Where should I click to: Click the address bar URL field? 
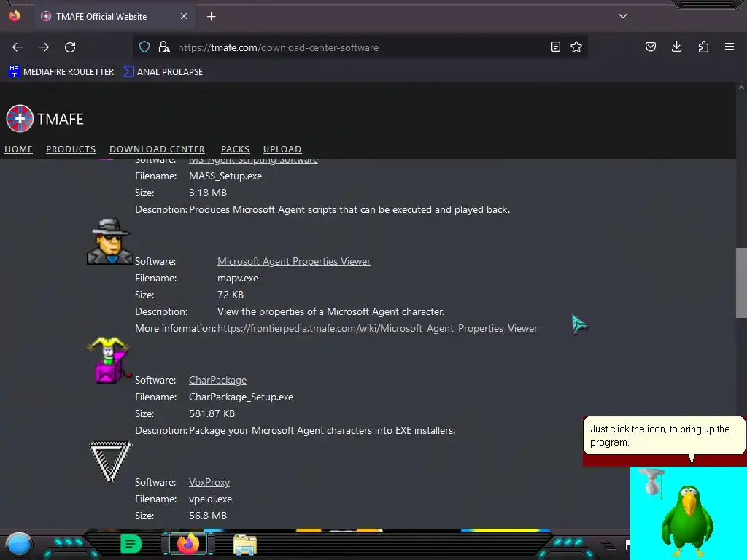[360, 47]
